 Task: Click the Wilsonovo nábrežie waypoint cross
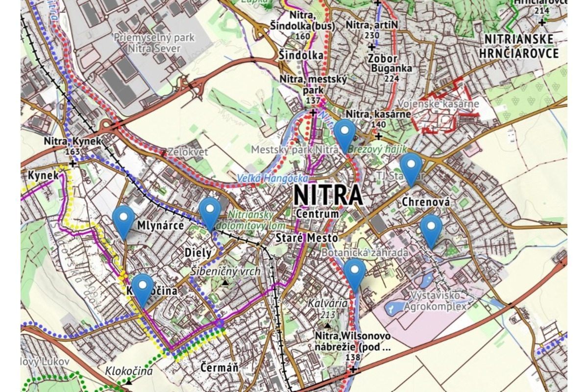point(353,369)
